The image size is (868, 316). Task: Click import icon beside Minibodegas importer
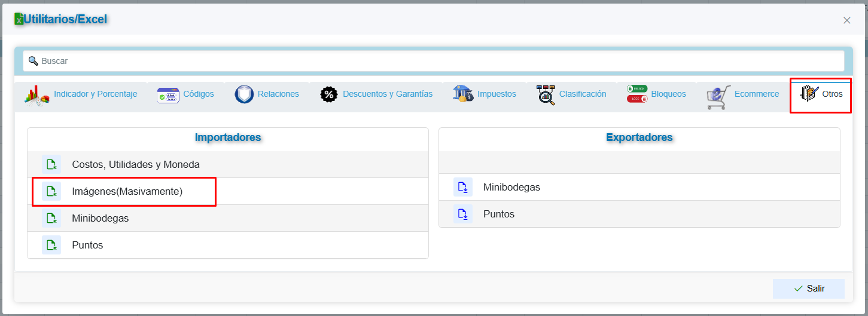pos(51,218)
